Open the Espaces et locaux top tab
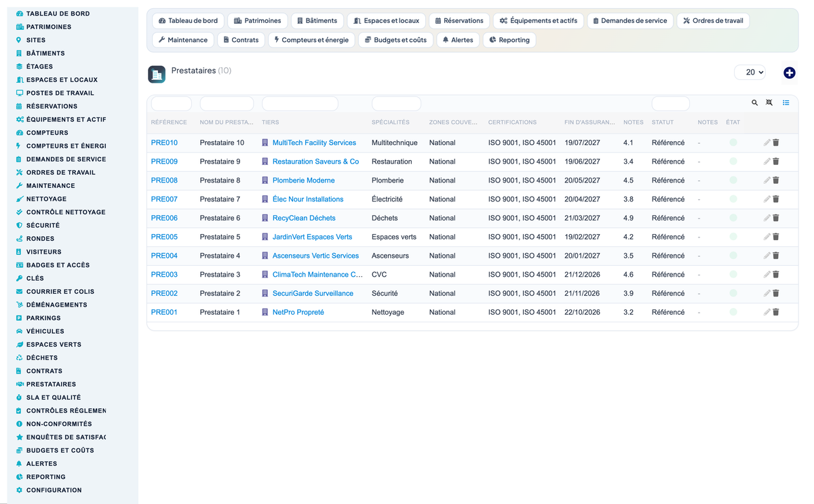814x504 pixels. click(x=387, y=21)
